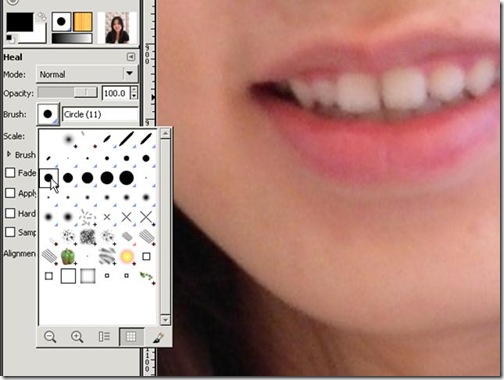The image size is (504, 380).
Task: Open the Heal tool options menu arrow
Action: [x=131, y=57]
